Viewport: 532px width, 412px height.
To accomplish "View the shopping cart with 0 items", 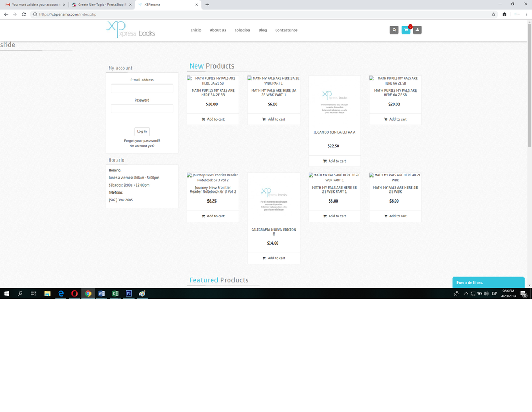I will click(406, 30).
